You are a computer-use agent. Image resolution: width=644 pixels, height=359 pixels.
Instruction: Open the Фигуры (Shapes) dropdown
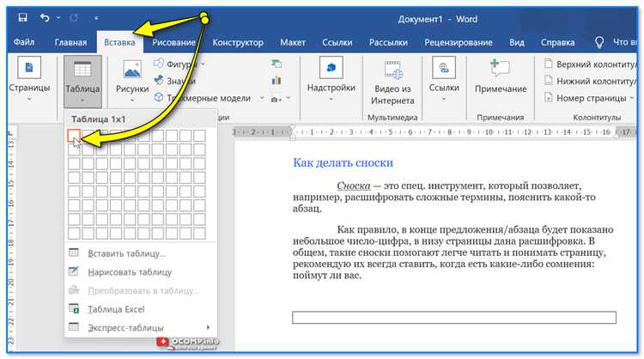click(x=179, y=64)
